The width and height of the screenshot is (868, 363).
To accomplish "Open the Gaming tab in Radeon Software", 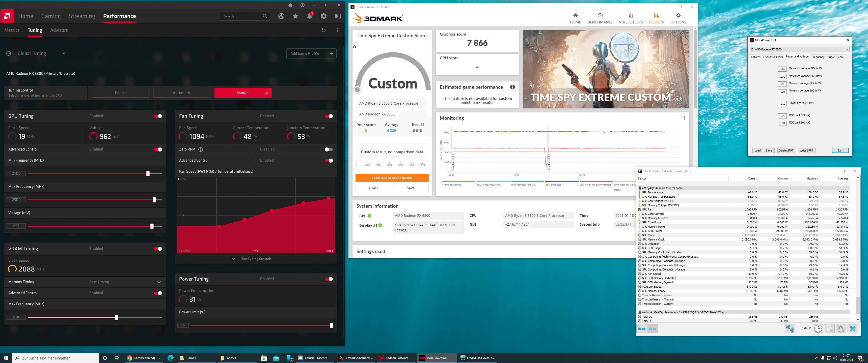I will (x=51, y=16).
